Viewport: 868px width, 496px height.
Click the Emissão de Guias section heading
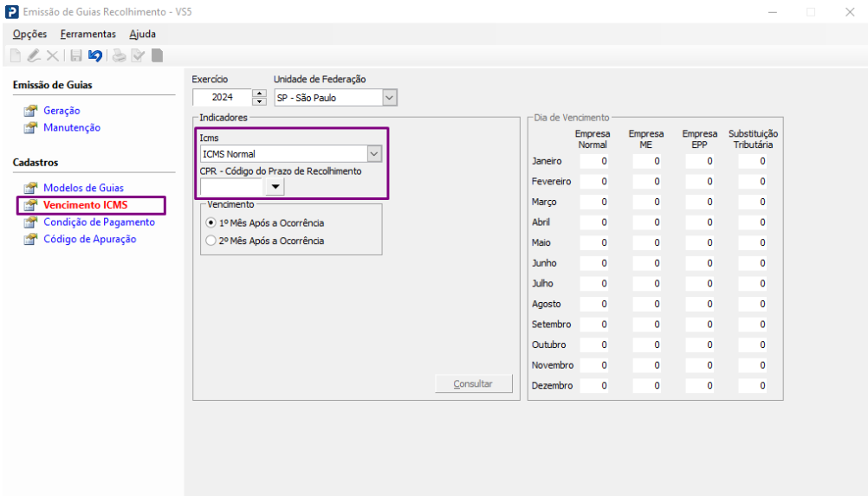53,85
